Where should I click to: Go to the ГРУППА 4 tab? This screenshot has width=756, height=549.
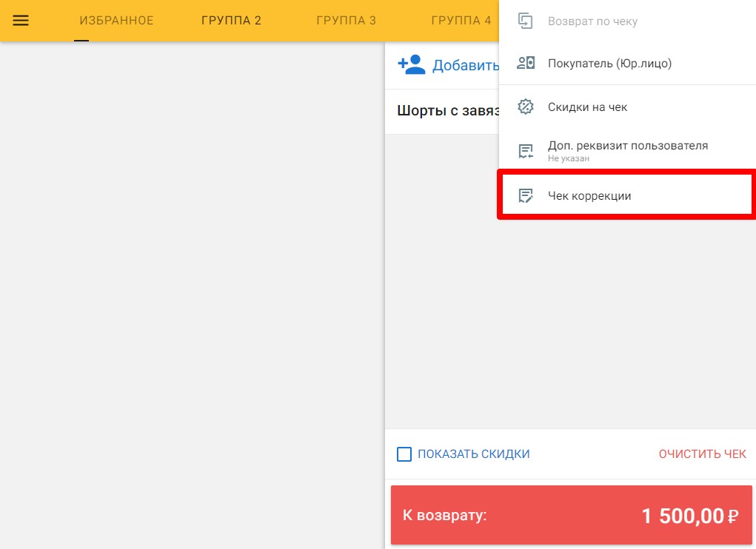point(461,21)
